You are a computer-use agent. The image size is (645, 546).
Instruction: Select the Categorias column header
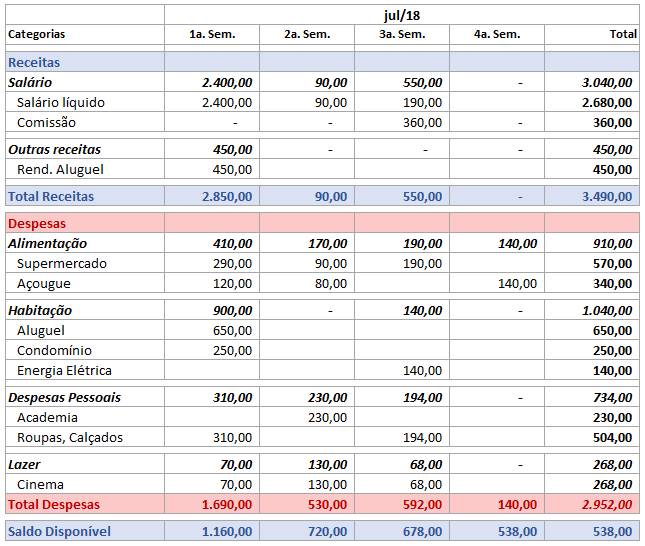coord(37,34)
